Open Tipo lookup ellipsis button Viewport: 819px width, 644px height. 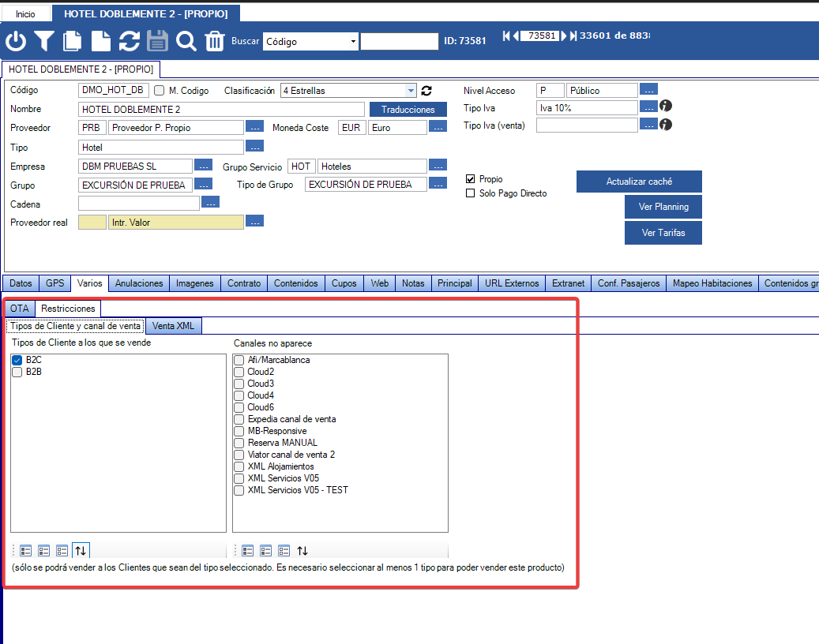254,146
